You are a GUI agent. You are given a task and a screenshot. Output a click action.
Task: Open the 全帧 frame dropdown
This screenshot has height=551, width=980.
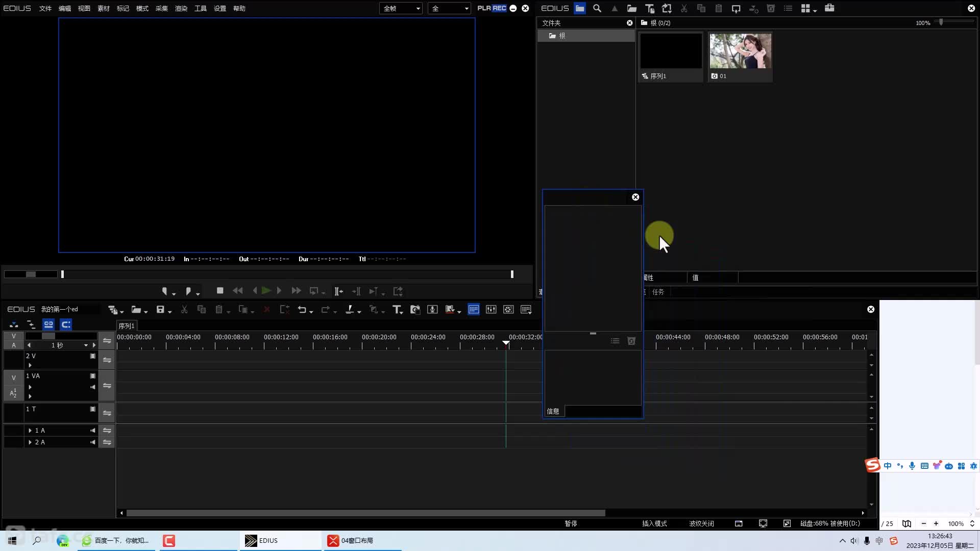coord(401,8)
